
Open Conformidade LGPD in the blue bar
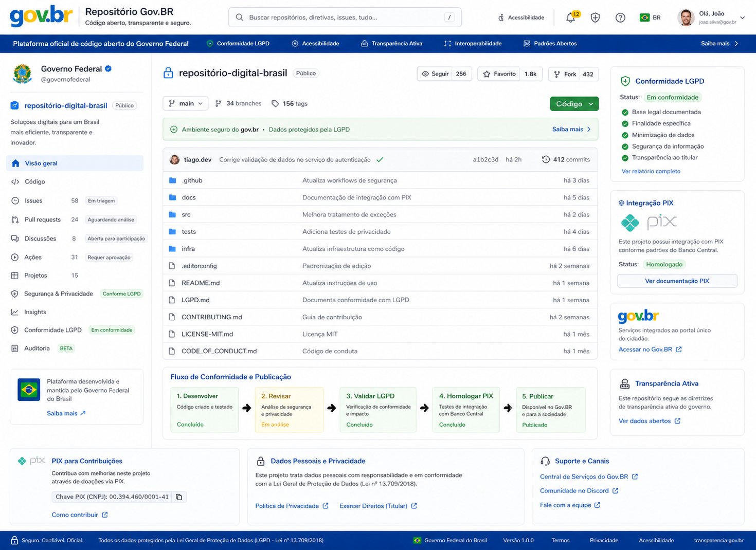(238, 44)
